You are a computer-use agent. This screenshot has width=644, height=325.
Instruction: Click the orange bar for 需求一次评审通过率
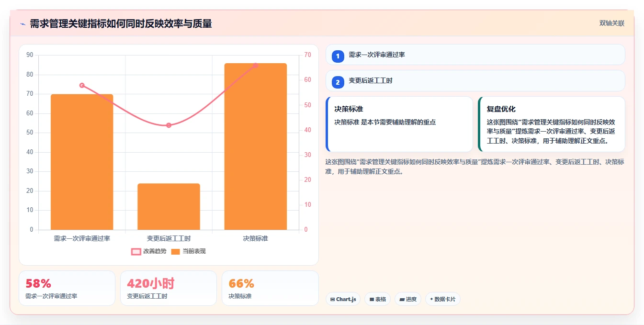tap(82, 162)
